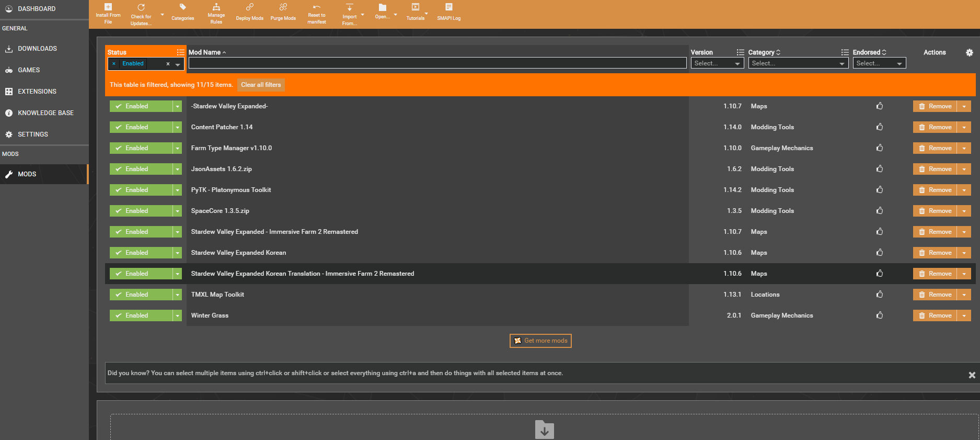Screen dimensions: 980x440
Task: Click Category column list icon
Action: (845, 52)
